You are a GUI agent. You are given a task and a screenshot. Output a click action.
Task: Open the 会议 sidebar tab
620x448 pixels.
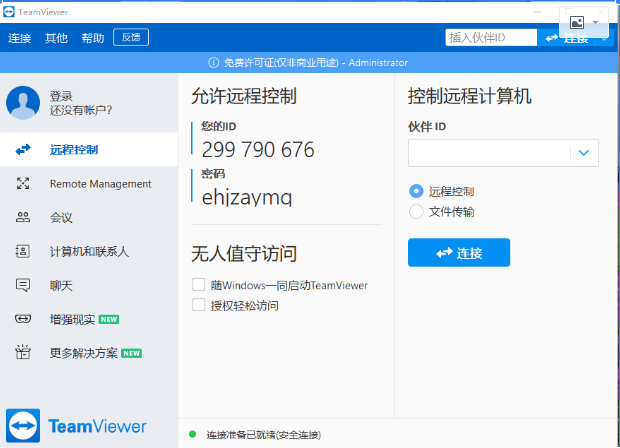pos(89,217)
